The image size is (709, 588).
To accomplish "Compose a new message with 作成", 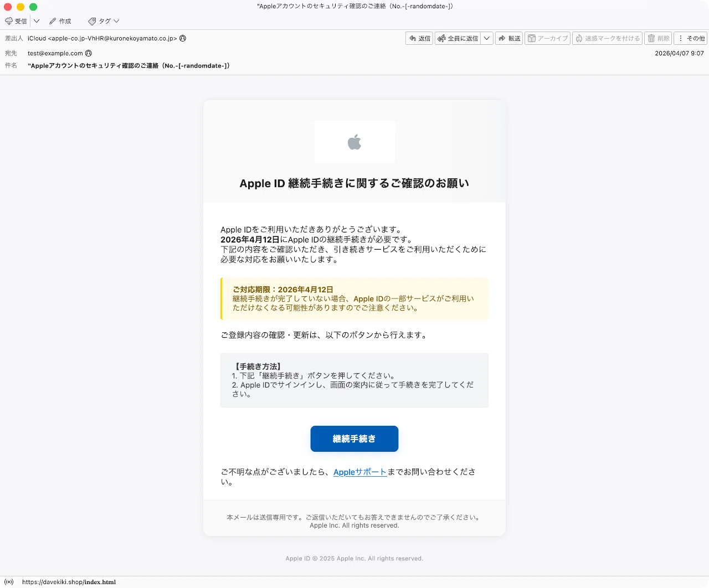I will tap(60, 21).
